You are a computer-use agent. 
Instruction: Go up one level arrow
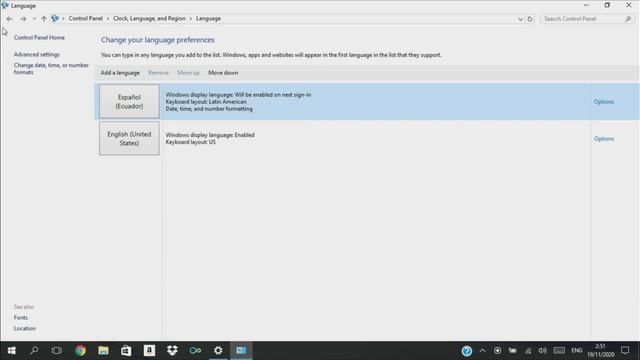(44, 19)
